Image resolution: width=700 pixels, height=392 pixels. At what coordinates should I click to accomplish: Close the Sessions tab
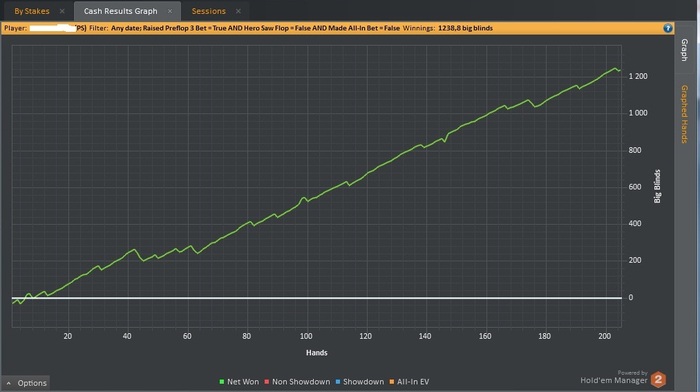[x=238, y=11]
